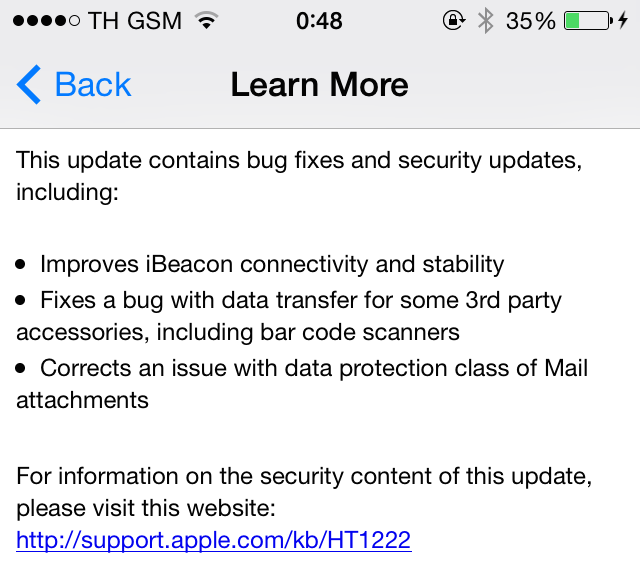Tap the opening paragraph about bug fixes
This screenshot has width=640, height=564.
coord(299,176)
